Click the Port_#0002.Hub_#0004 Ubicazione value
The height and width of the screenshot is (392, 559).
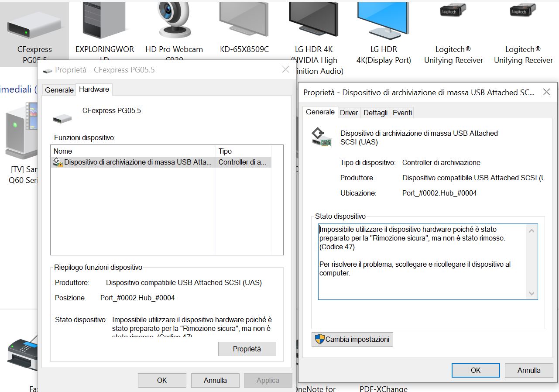(x=439, y=193)
